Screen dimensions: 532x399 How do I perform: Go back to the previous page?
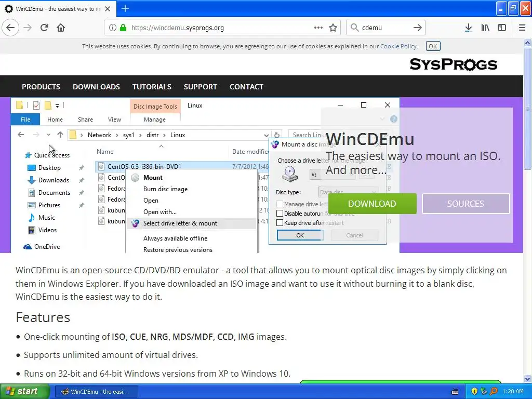click(10, 28)
